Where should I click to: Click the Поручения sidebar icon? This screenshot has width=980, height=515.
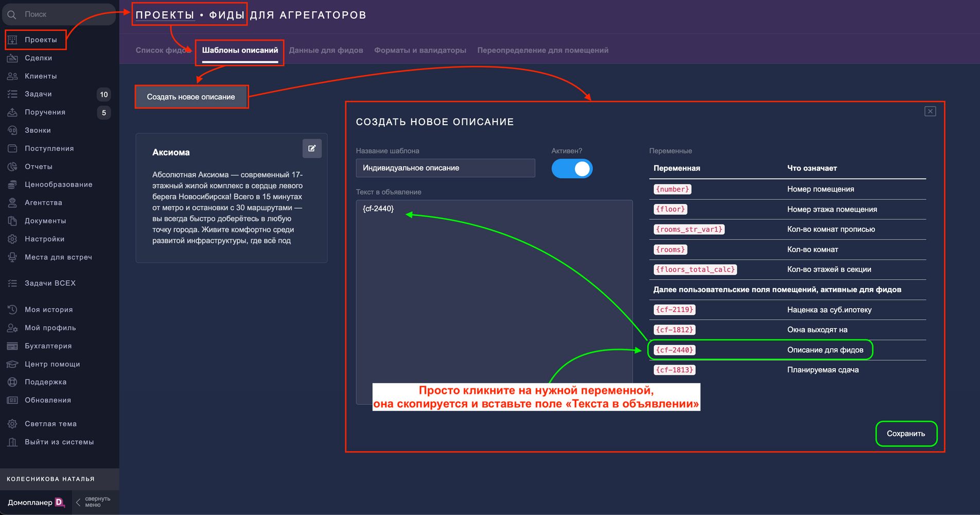[12, 112]
